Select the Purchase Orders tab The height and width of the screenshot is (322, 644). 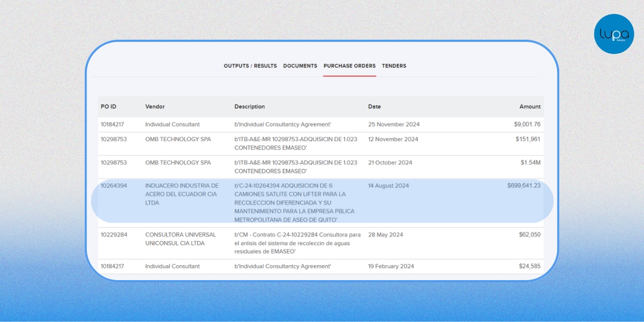click(x=349, y=66)
